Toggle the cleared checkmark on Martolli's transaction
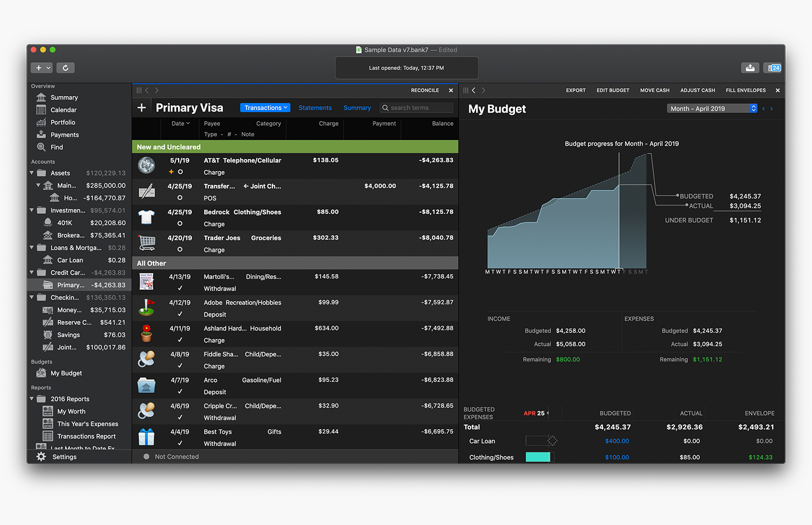 point(180,288)
